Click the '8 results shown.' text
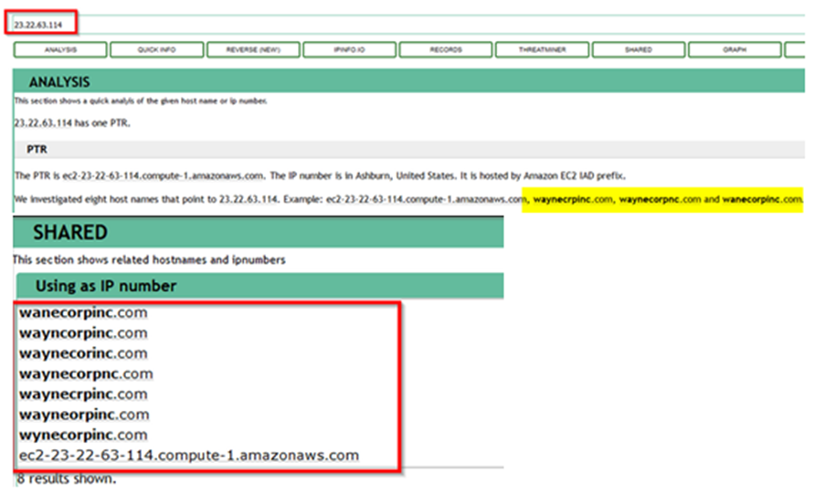The width and height of the screenshot is (815, 504). click(x=66, y=478)
